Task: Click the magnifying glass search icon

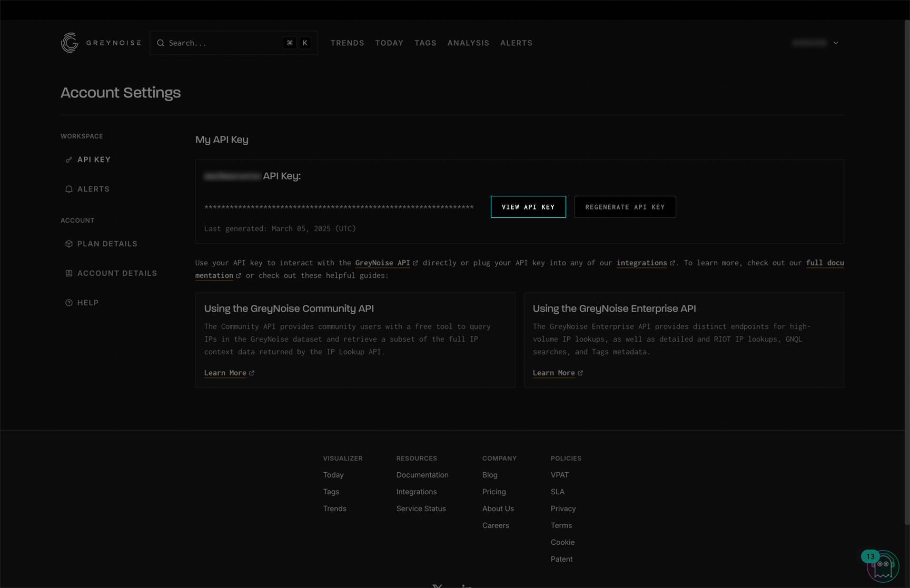Action: pyautogui.click(x=161, y=43)
